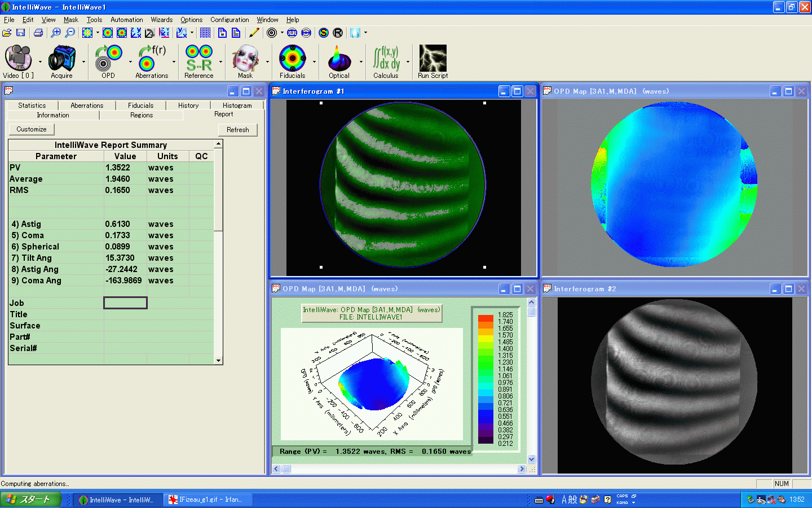
Task: Click the OPD Map color scale legend bar
Action: [x=486, y=379]
